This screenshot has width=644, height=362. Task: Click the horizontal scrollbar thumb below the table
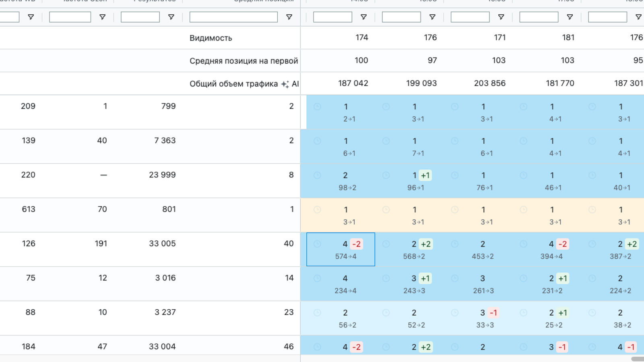click(638, 359)
